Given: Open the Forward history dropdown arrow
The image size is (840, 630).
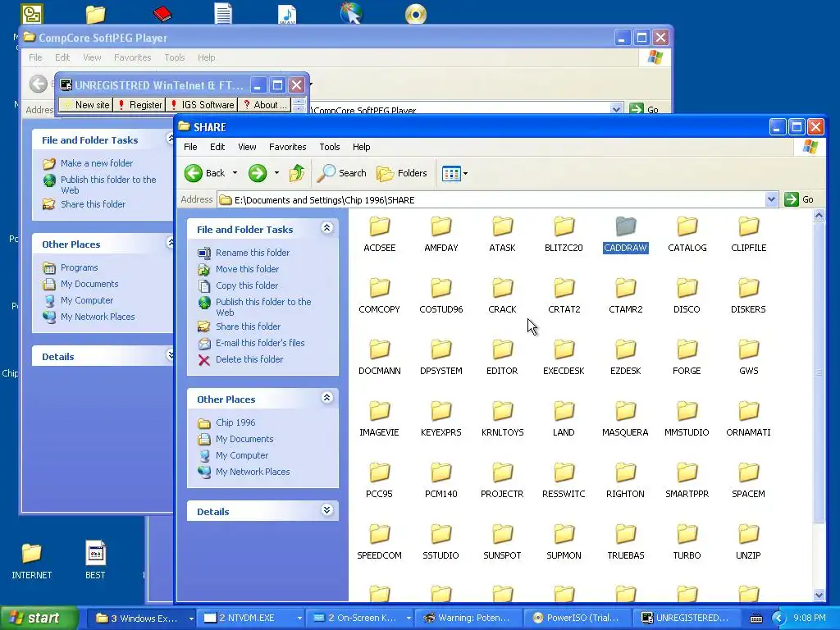Looking at the screenshot, I should 276,173.
